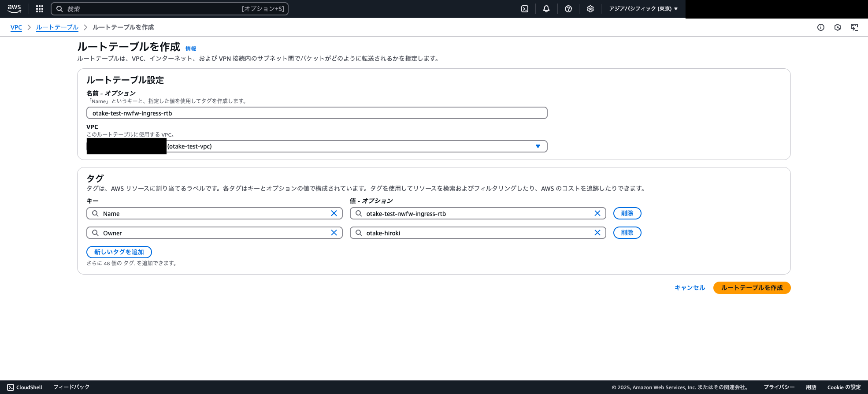868x394 pixels.
Task: Go to VPC breadcrumb link
Action: point(16,27)
